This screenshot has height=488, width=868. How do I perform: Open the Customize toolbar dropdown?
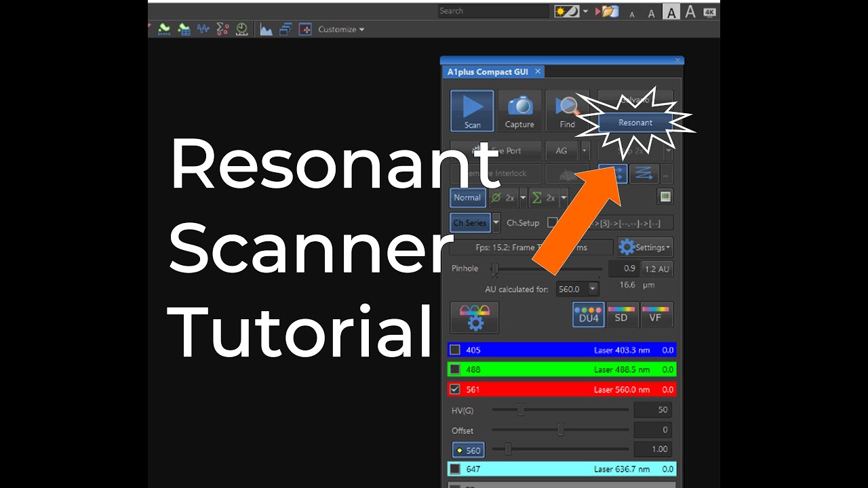coord(341,29)
